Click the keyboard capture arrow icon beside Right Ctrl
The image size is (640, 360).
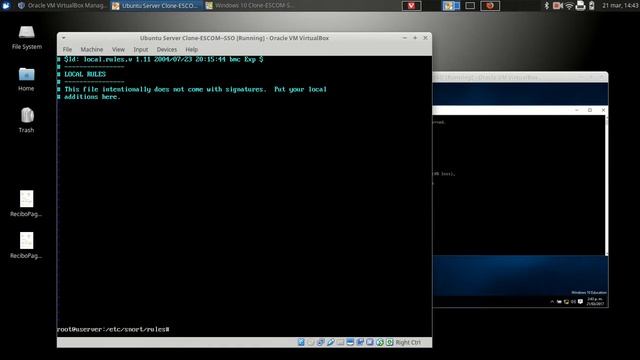[389, 342]
